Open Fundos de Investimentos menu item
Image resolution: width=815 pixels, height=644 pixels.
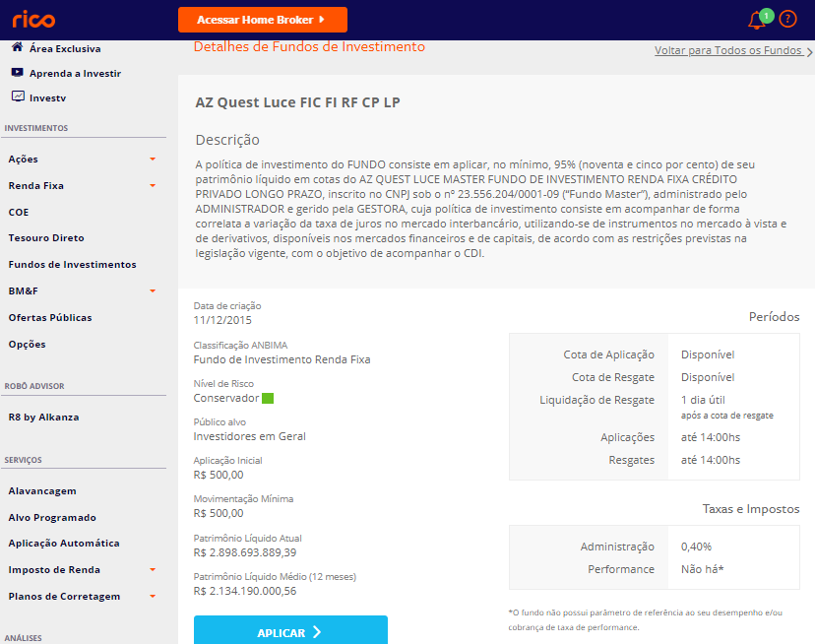(72, 265)
